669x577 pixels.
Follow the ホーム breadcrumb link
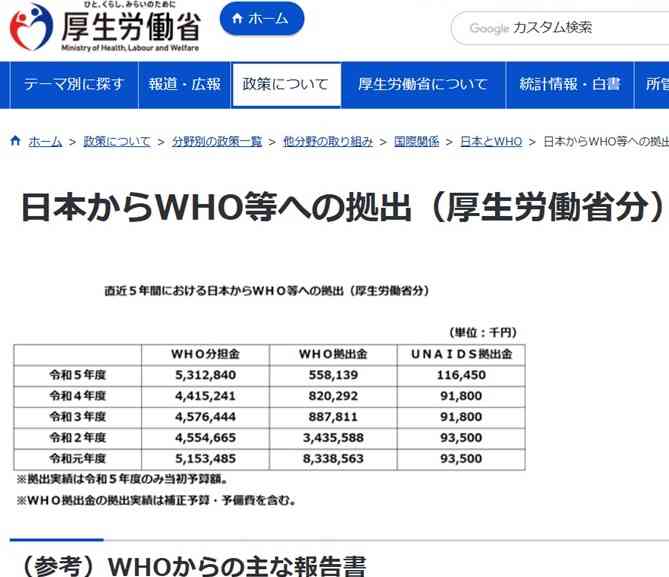click(x=45, y=142)
